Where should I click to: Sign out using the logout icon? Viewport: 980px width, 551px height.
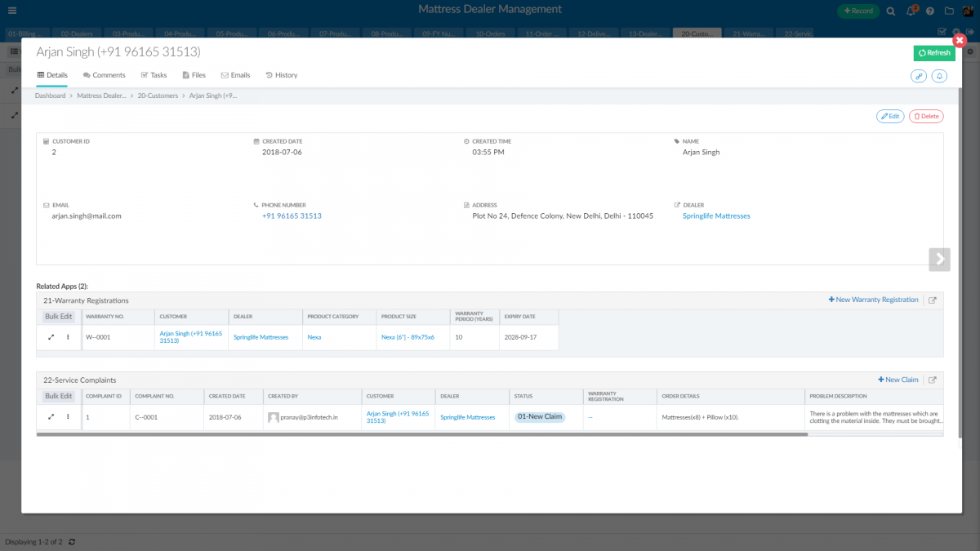point(969,31)
